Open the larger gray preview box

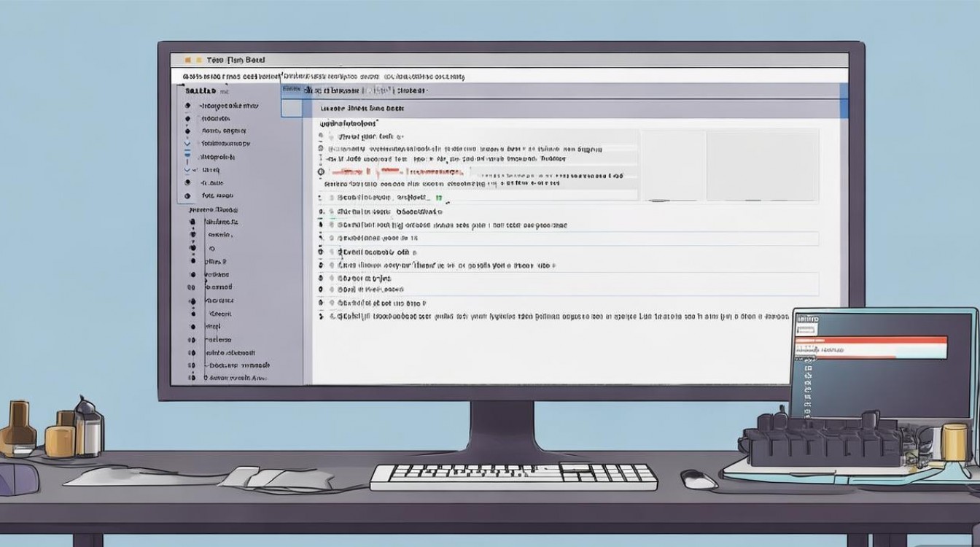click(x=763, y=165)
